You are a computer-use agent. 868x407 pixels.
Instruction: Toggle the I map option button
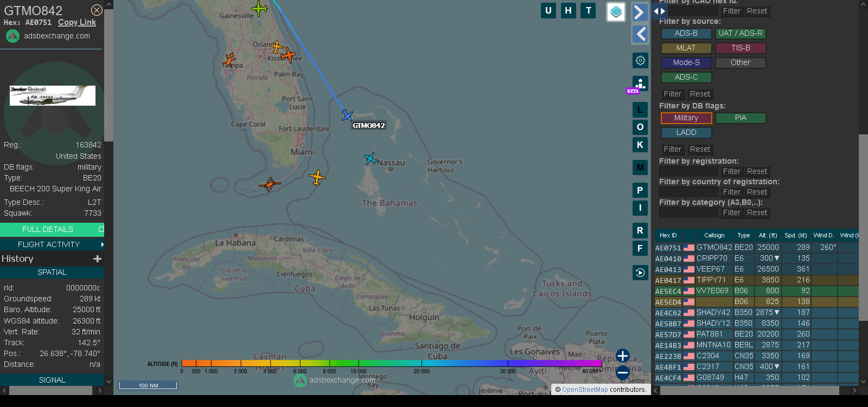tap(640, 208)
